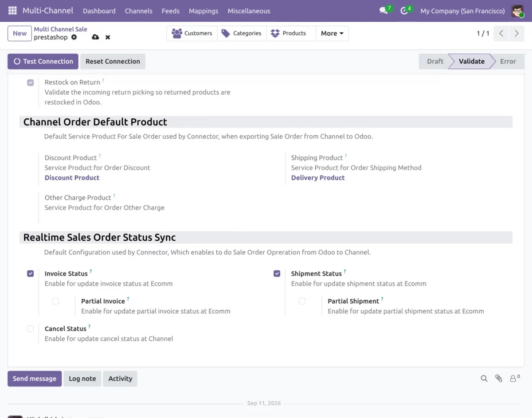
Task: Click the user avatar in top bar
Action: 517,11
